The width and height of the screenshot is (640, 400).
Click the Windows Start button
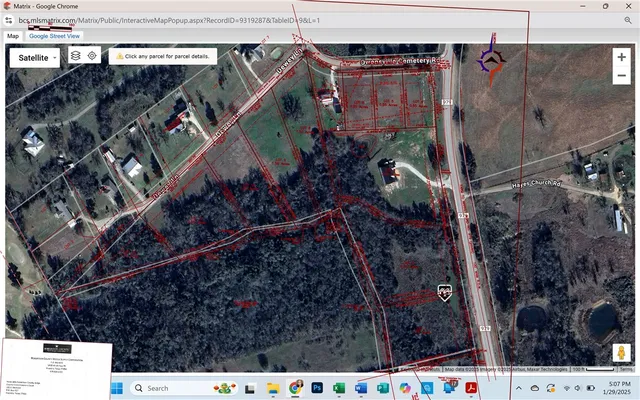114,388
